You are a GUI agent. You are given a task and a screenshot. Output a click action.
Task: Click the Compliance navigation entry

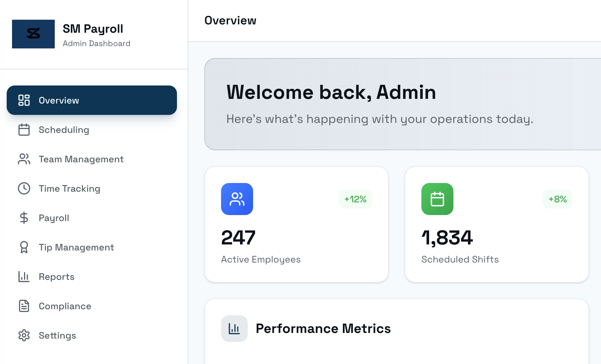point(65,306)
